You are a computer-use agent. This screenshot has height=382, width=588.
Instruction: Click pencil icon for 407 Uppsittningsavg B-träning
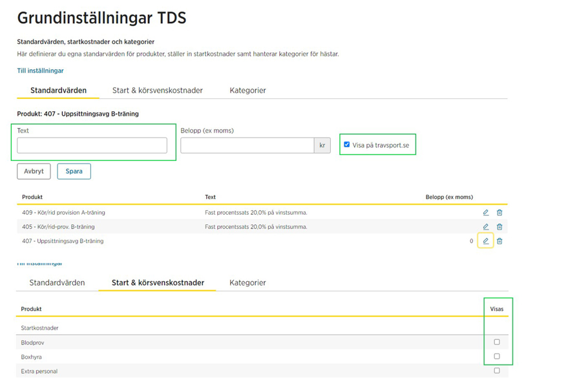[486, 241]
